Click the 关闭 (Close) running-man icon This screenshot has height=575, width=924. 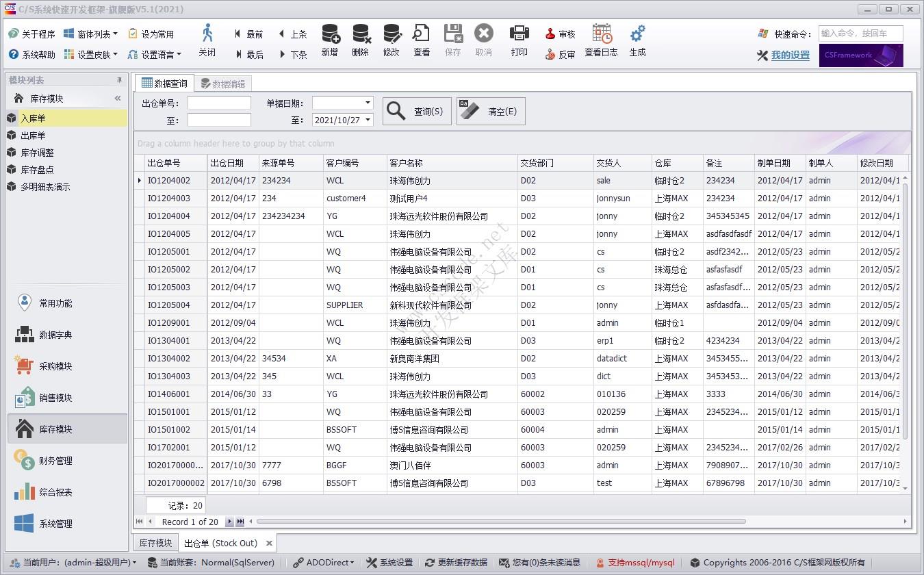click(x=207, y=41)
